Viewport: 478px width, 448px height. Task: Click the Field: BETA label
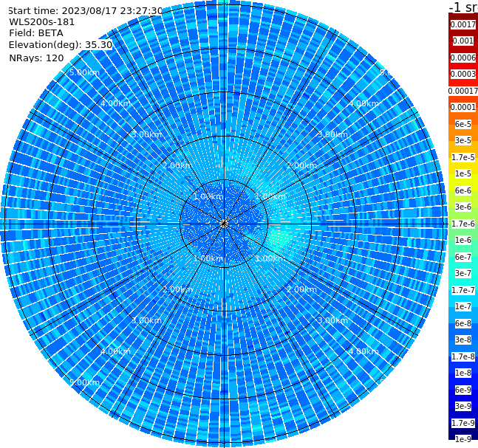[36, 33]
